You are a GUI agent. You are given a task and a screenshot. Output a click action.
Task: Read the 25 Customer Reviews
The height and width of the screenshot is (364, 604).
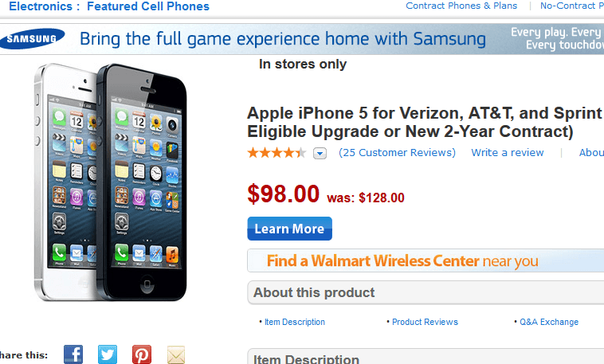coord(397,153)
